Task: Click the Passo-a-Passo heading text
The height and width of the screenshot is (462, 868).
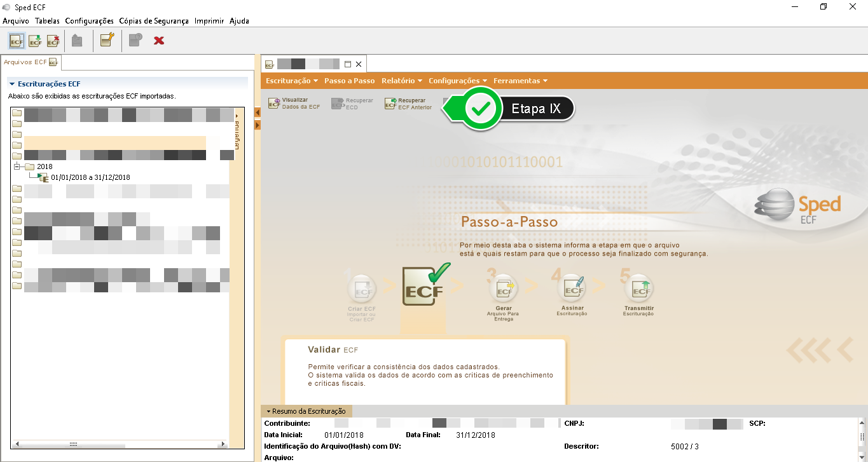Action: tap(509, 222)
